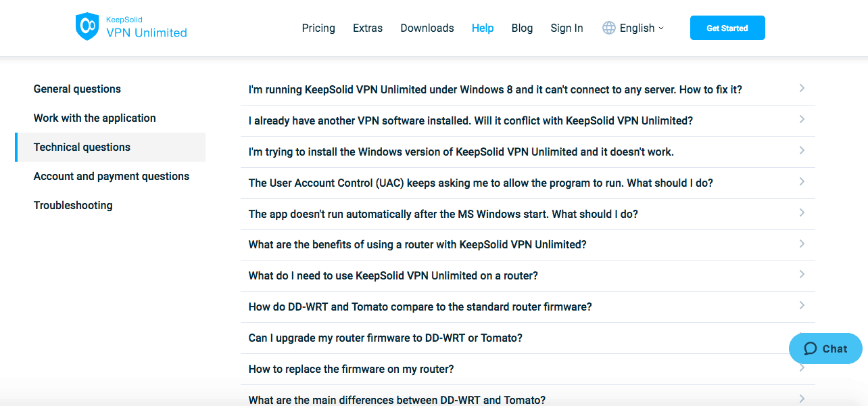Screen dimensions: 868x406
Task: Click the globe language icon
Action: pos(609,28)
